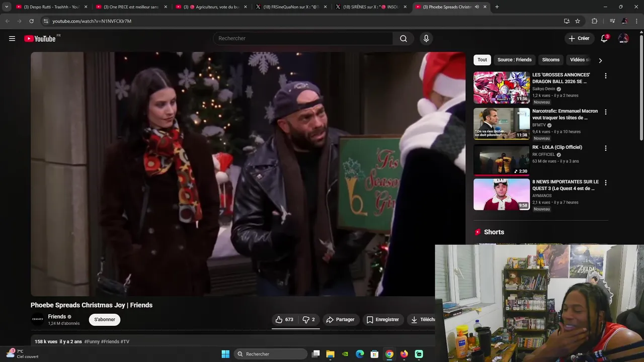The width and height of the screenshot is (644, 362).
Task: Like the video with thumbs up
Action: (284, 319)
